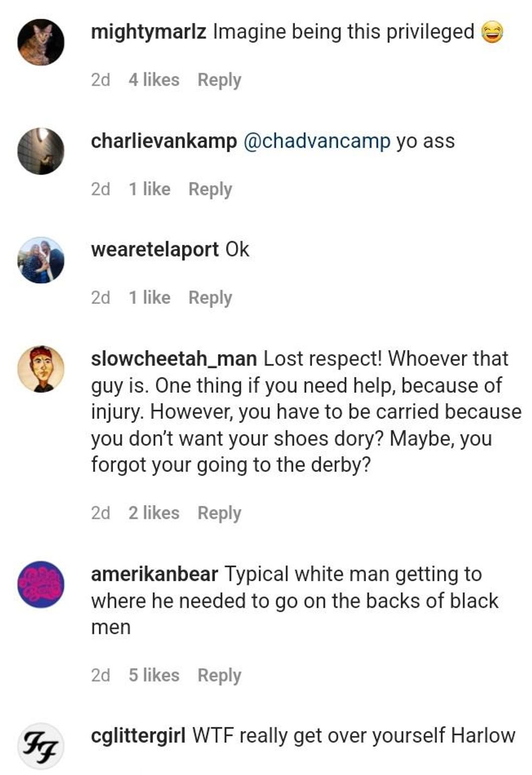The height and width of the screenshot is (775, 532).
Task: Open charlievankamp username link
Action: pos(163,141)
